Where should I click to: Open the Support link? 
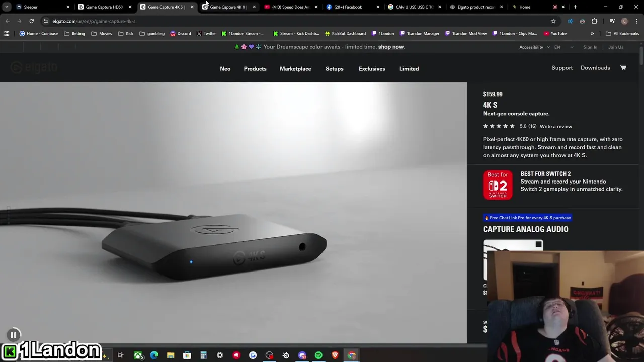click(562, 68)
